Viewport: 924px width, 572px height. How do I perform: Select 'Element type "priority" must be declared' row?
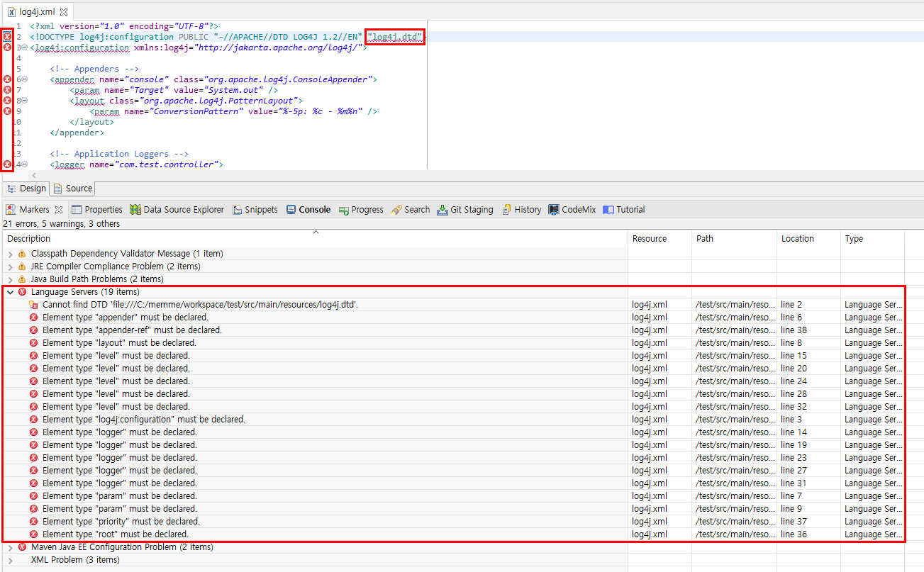tap(454, 522)
